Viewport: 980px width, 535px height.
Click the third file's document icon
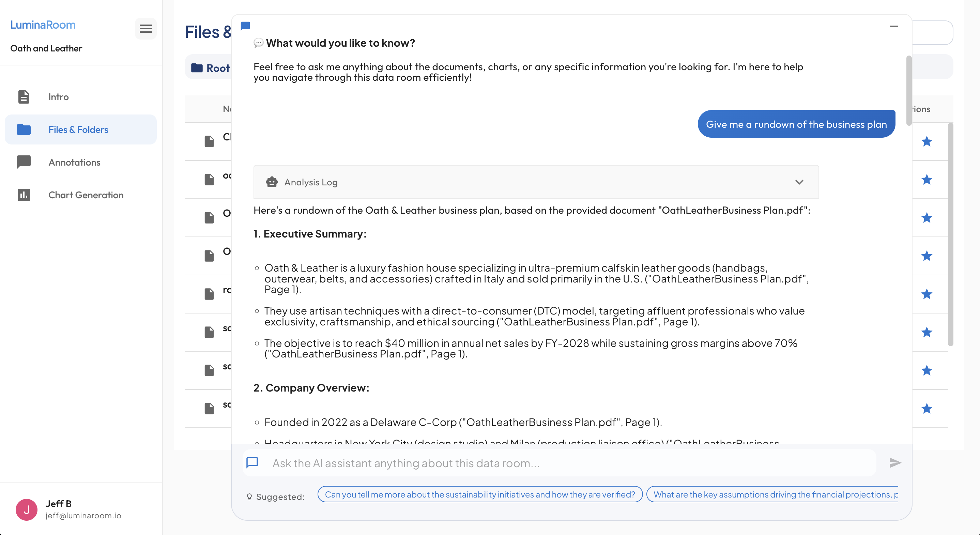click(x=209, y=218)
